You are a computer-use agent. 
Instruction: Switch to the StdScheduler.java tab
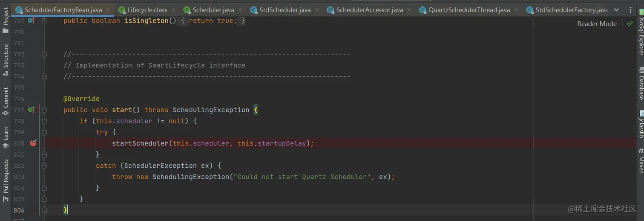pos(285,10)
